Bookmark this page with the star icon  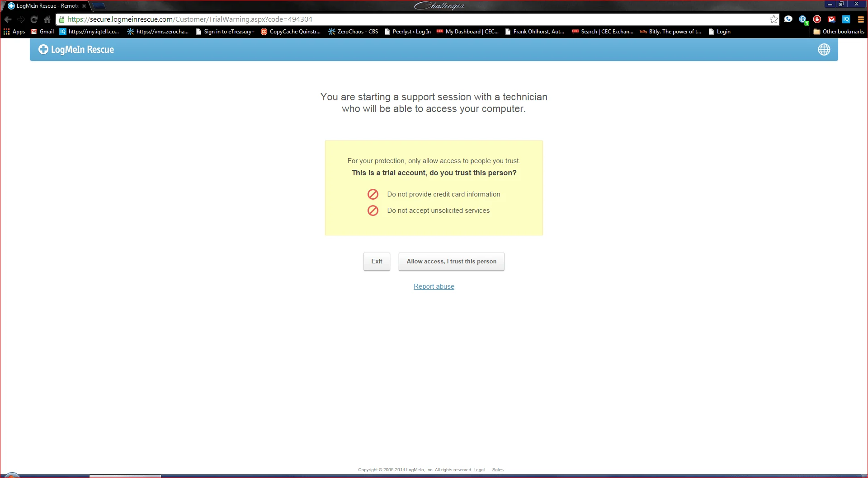(774, 19)
